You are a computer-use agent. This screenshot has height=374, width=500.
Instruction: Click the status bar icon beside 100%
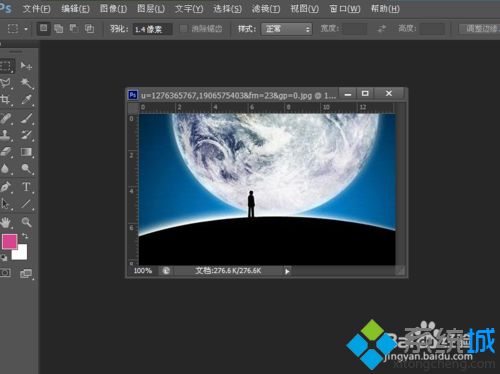point(166,271)
